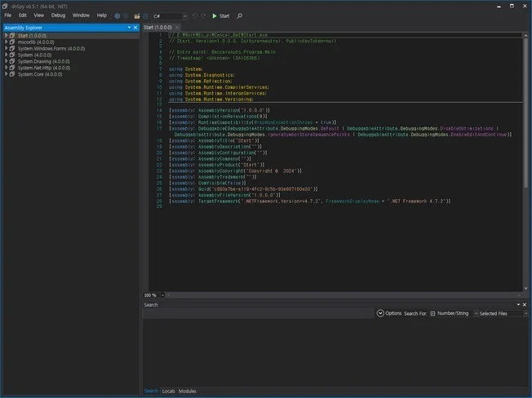Open the Edit menu

point(23,15)
